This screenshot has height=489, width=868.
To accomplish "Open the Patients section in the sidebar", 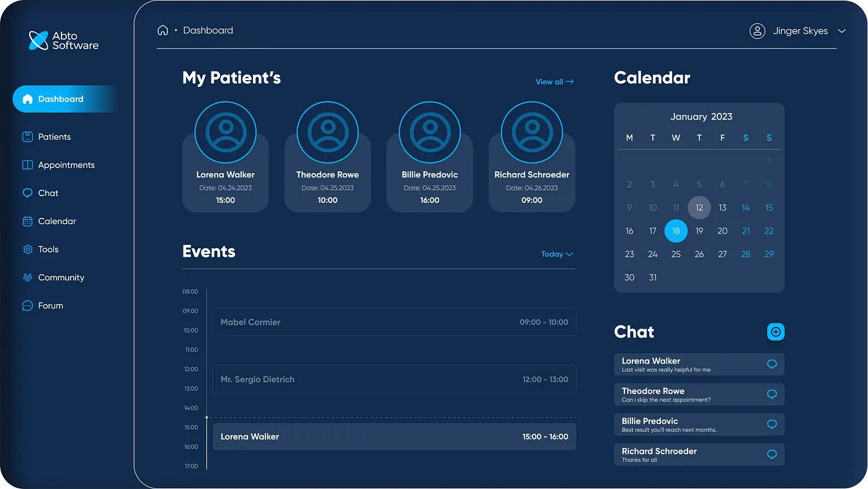I will [52, 137].
